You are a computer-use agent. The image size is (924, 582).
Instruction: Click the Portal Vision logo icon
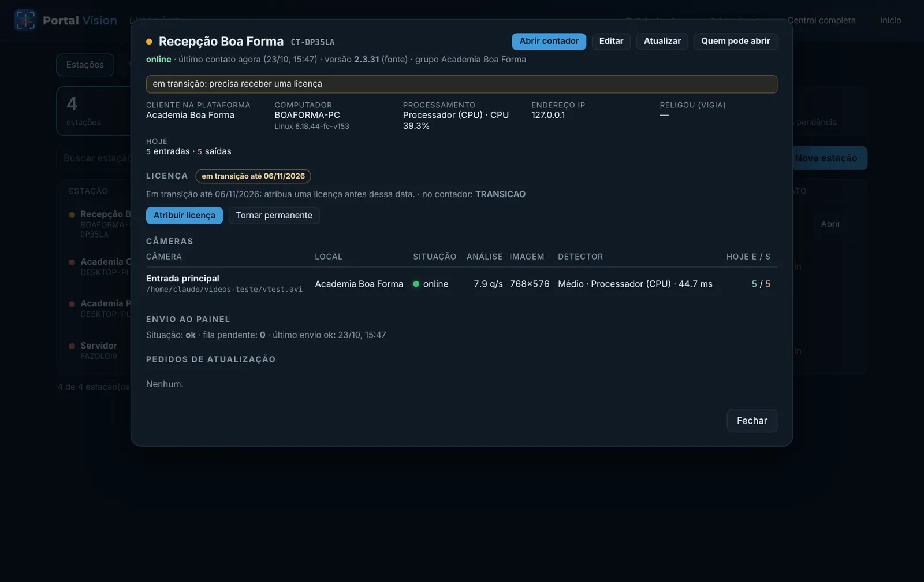pos(25,20)
